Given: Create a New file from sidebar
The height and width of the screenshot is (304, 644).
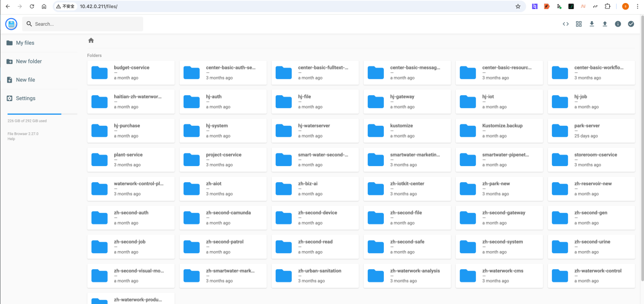Looking at the screenshot, I should (25, 80).
